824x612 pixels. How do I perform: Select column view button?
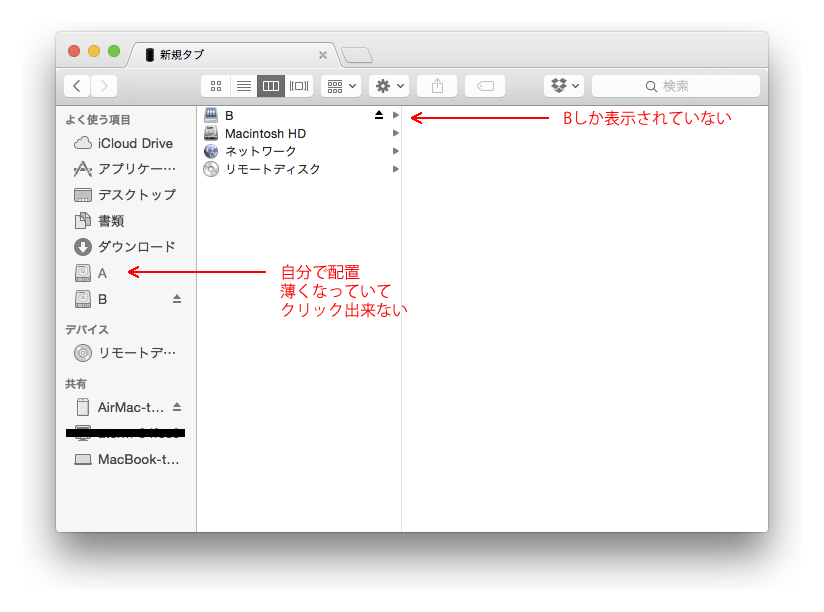click(x=271, y=86)
